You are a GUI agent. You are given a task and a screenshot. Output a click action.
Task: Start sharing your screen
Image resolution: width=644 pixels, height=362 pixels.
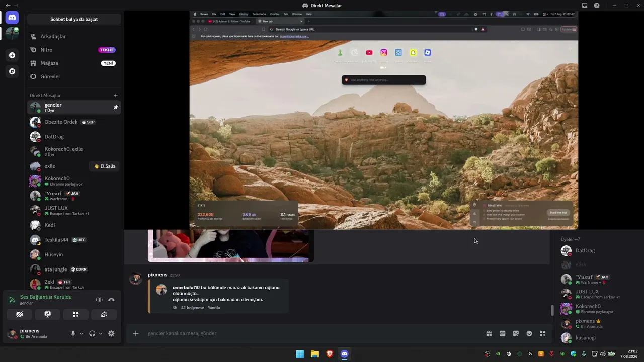coord(48,314)
